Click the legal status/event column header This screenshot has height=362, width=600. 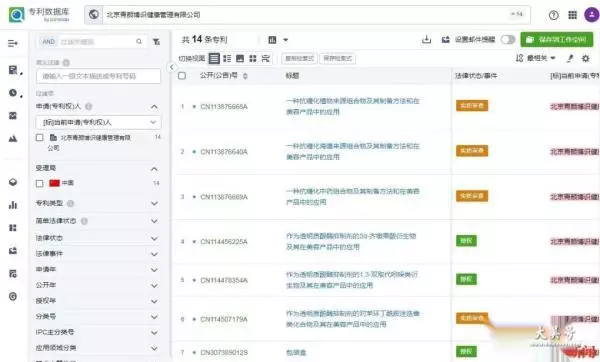pyautogui.click(x=476, y=76)
